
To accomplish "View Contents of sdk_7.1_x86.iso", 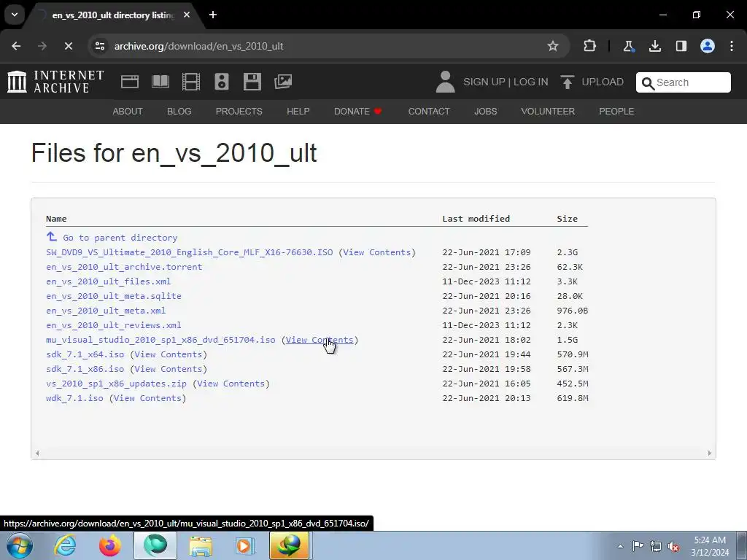I will point(169,369).
